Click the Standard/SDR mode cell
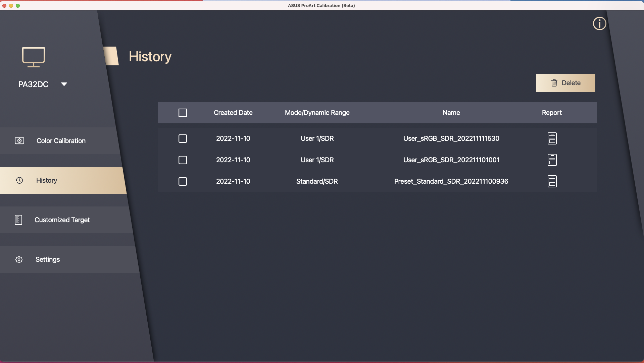The width and height of the screenshot is (644, 363). pos(317,181)
